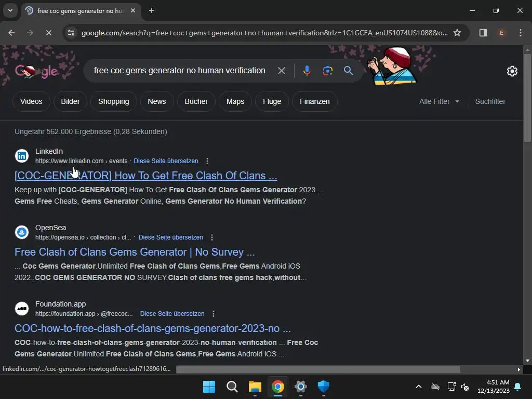Switch to Bilder results
Viewport: 532px width, 399px height.
(70, 101)
